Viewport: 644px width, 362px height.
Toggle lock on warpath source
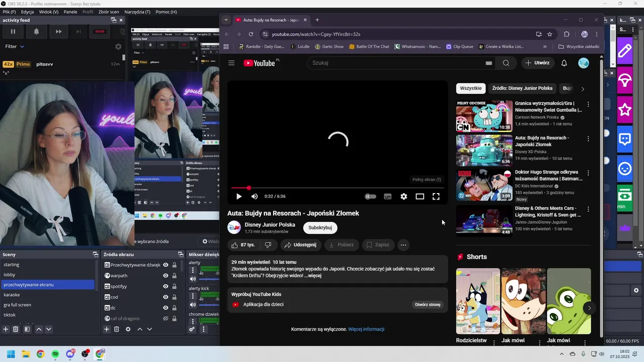[174, 276]
